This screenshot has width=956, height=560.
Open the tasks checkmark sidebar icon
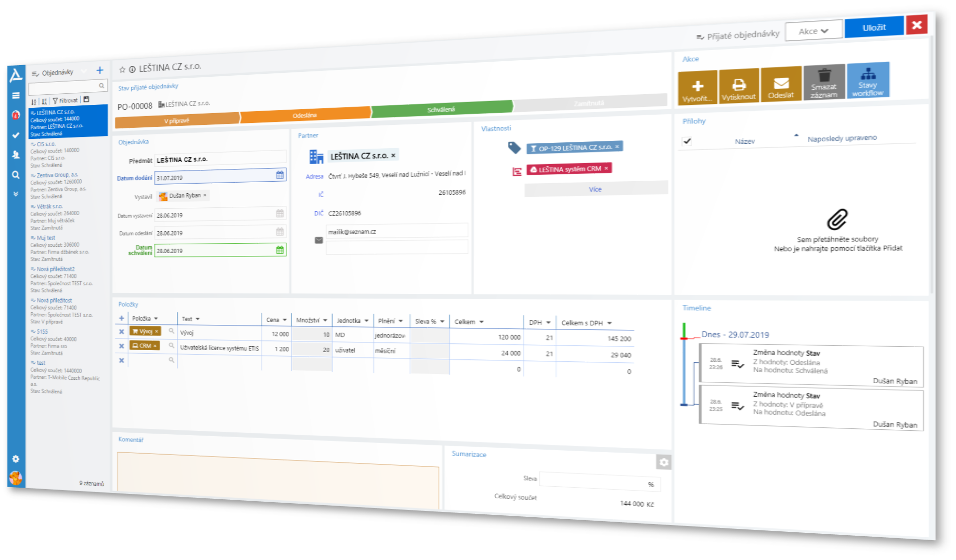point(16,135)
